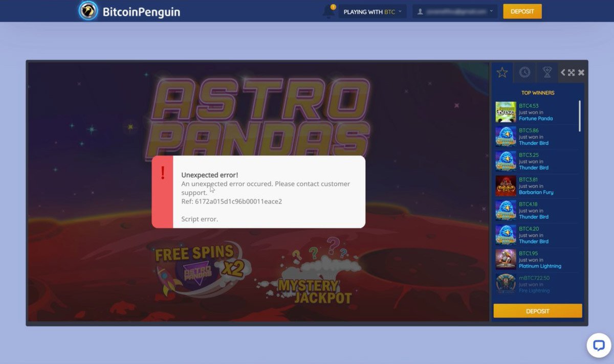614x364 pixels.
Task: Switch to the recent games clock tab
Action: click(x=524, y=73)
